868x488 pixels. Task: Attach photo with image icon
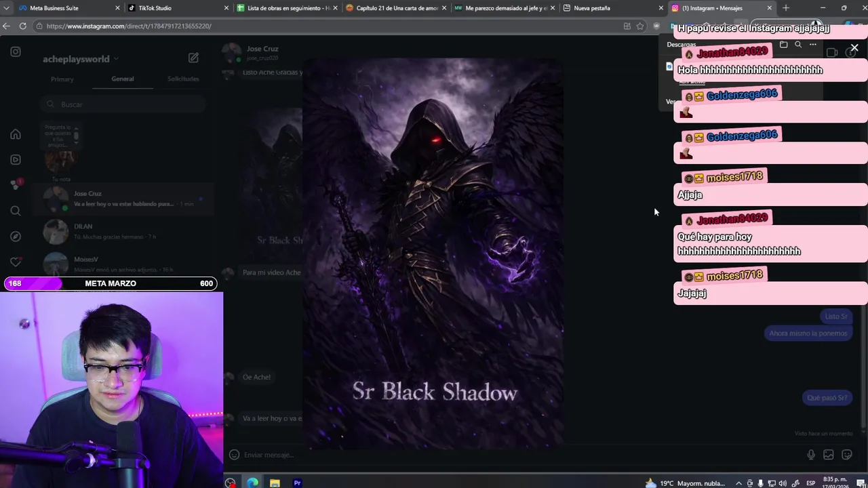(829, 455)
